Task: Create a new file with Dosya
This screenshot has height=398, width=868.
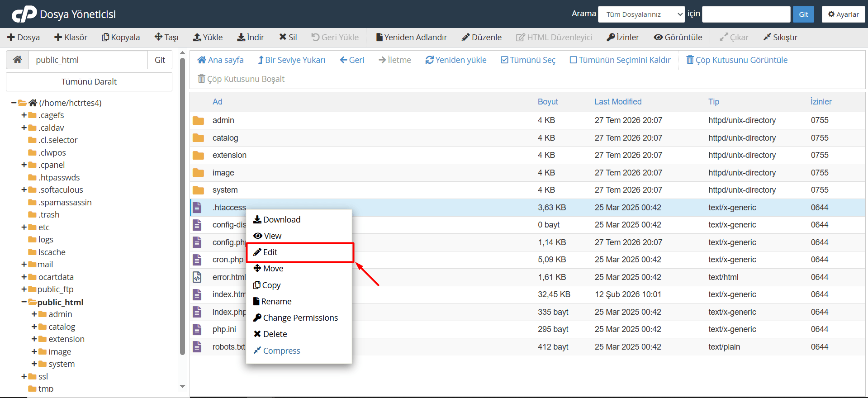Action: [24, 37]
